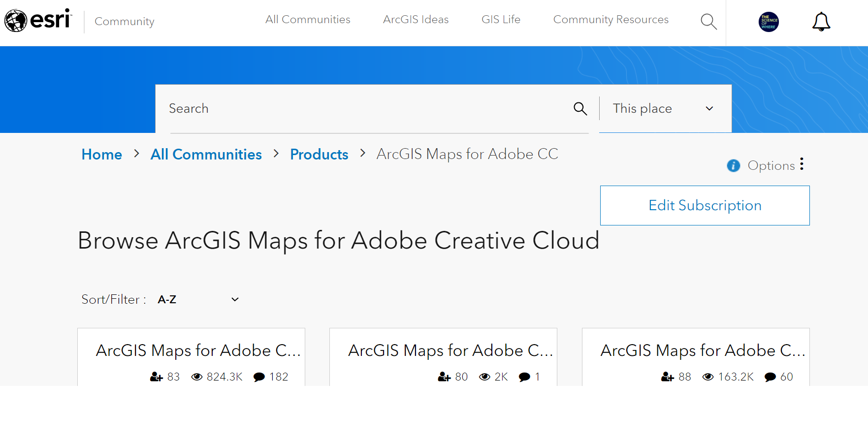Open Community Resources
Viewport: 868px width, 446px height.
click(x=611, y=19)
